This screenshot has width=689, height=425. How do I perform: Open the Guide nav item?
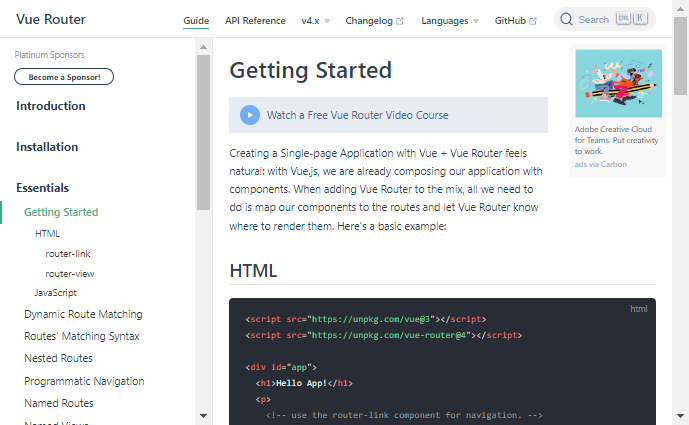[x=196, y=21]
